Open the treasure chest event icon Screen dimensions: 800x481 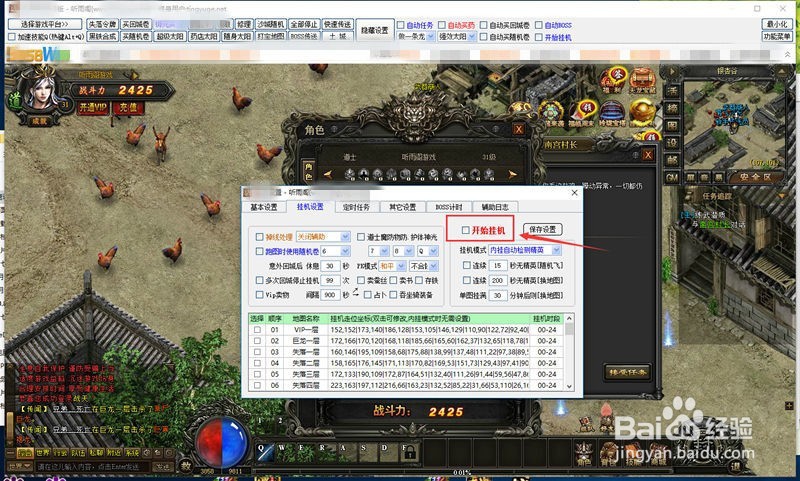[x=642, y=80]
